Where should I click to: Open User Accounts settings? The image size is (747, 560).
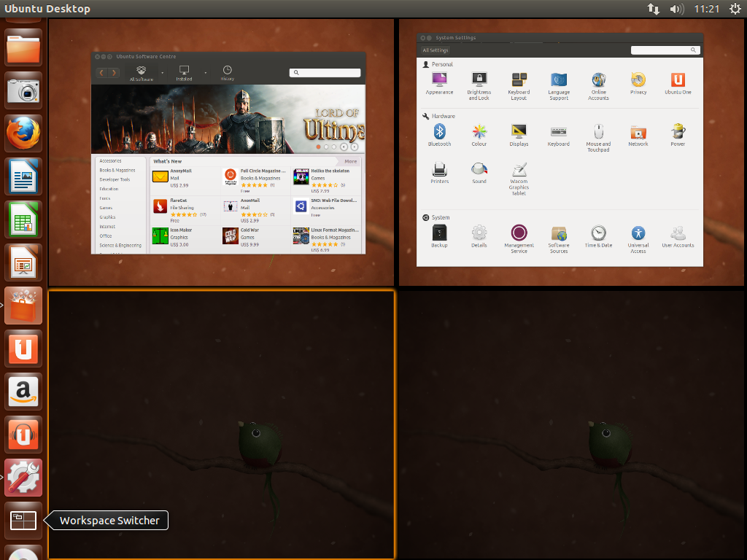[678, 236]
